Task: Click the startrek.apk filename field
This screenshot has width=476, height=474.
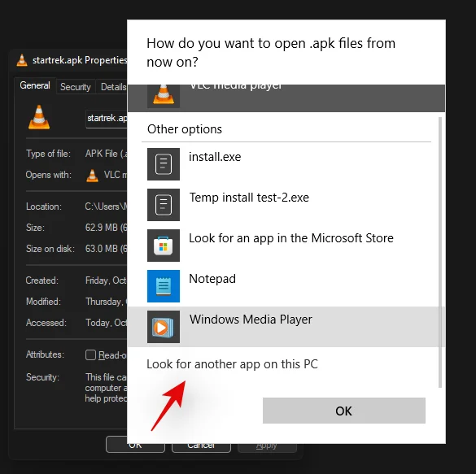Action: coord(107,118)
